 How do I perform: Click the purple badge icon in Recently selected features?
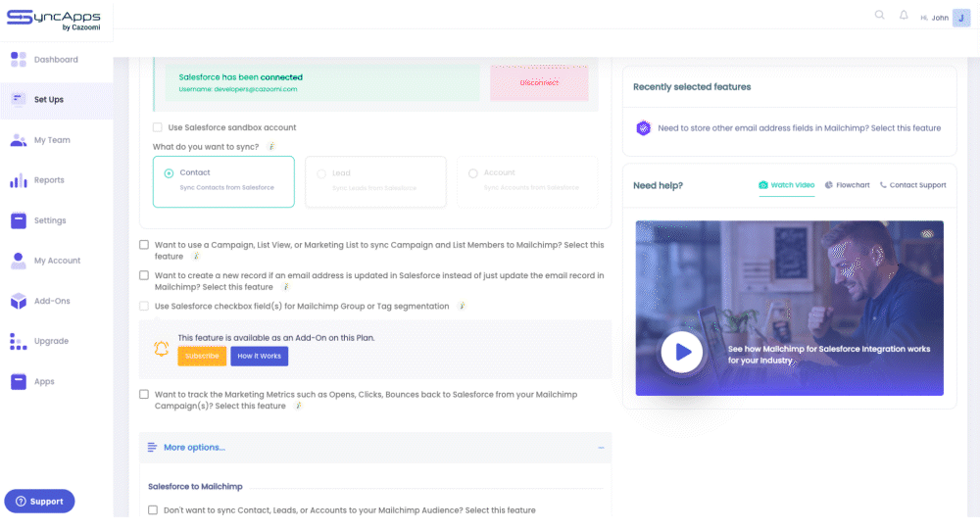pos(643,128)
